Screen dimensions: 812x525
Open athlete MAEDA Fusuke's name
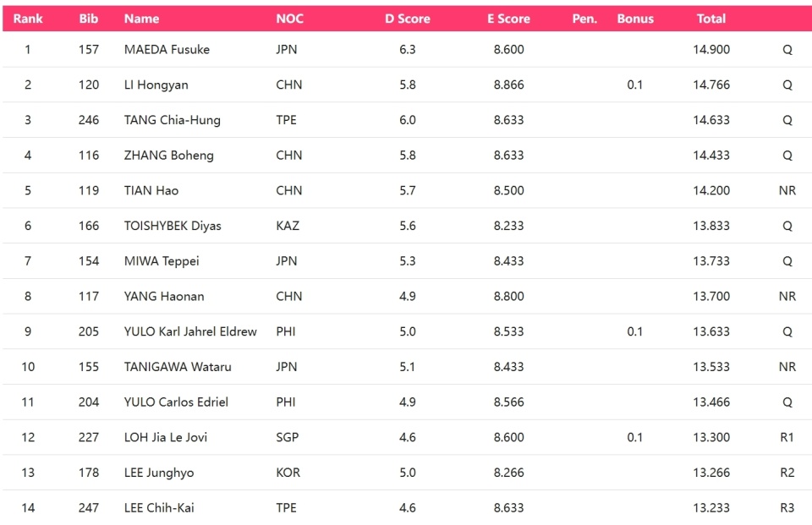tap(167, 49)
